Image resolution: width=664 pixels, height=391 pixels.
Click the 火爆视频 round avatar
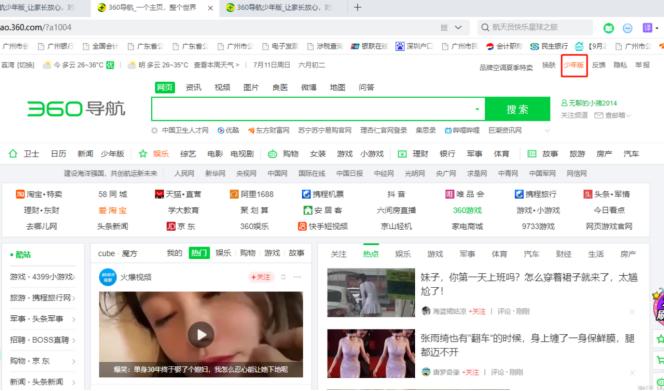click(108, 277)
